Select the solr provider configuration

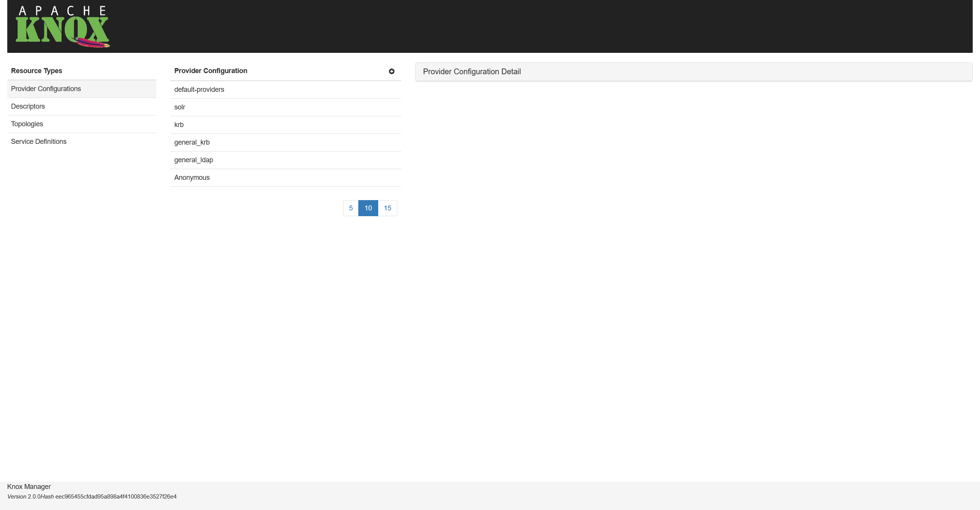pos(286,107)
